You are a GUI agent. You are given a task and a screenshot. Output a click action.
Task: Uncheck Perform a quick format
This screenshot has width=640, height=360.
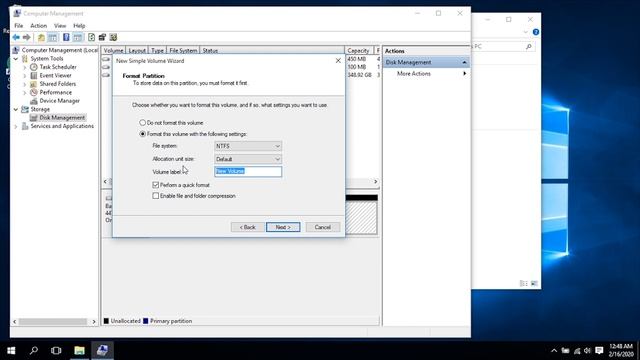(156, 185)
